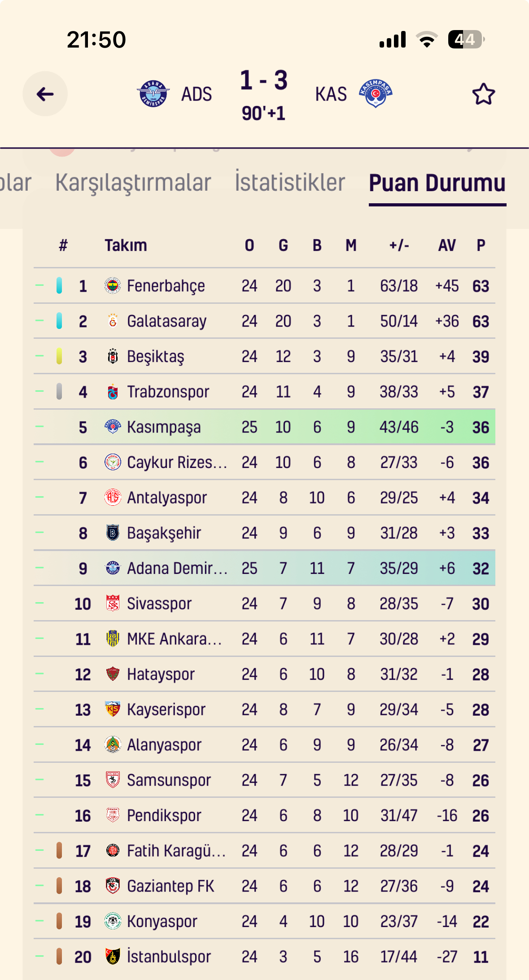The height and width of the screenshot is (980, 529).
Task: Tap the 1 - 3 match score
Action: click(264, 80)
